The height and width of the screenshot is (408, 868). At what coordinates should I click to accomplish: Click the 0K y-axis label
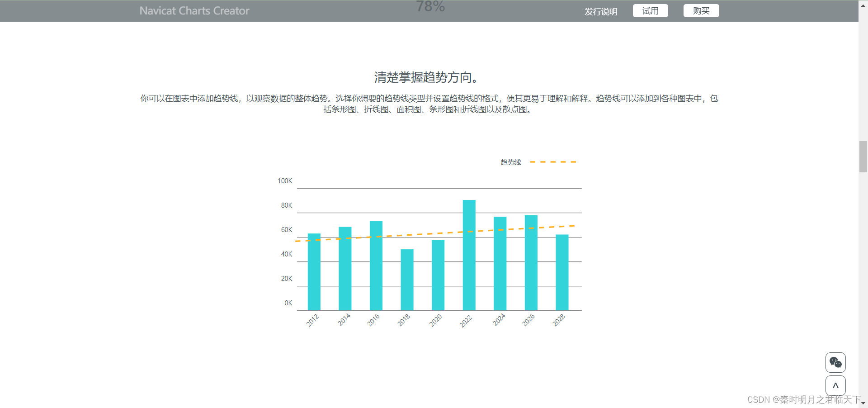click(288, 303)
